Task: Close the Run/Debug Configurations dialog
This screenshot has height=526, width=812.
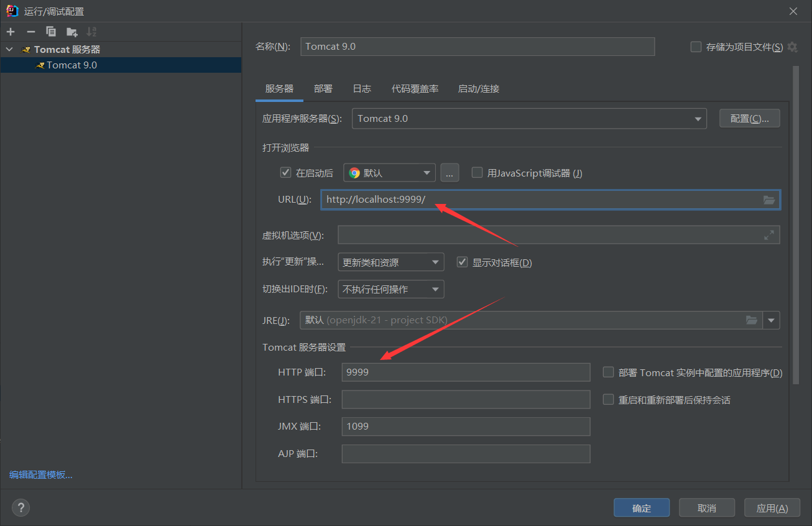Action: (x=793, y=11)
